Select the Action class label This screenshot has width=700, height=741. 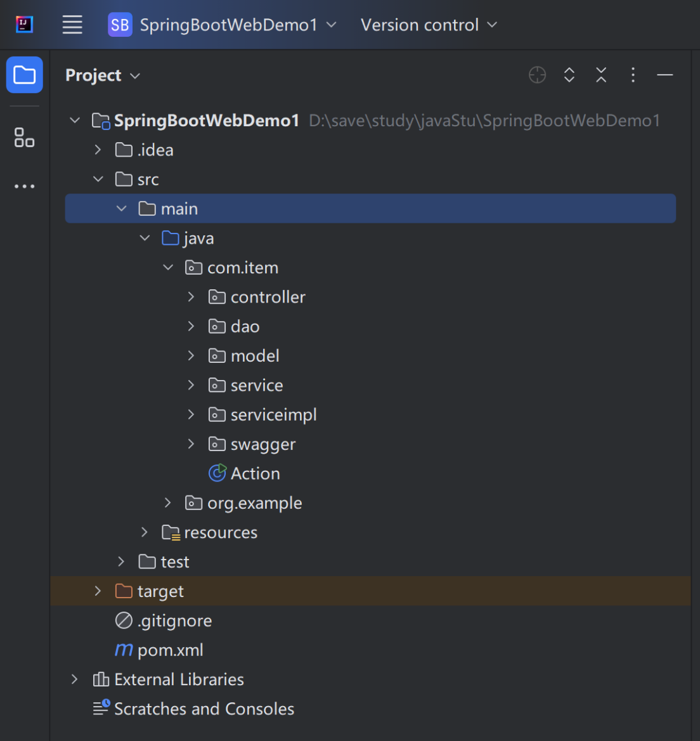tap(255, 473)
